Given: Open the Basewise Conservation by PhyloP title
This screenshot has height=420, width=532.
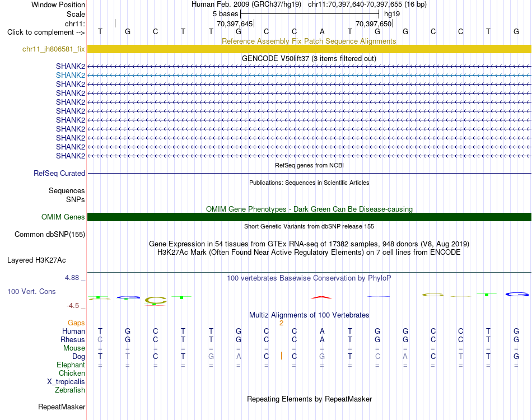Looking at the screenshot, I should pos(309,278).
